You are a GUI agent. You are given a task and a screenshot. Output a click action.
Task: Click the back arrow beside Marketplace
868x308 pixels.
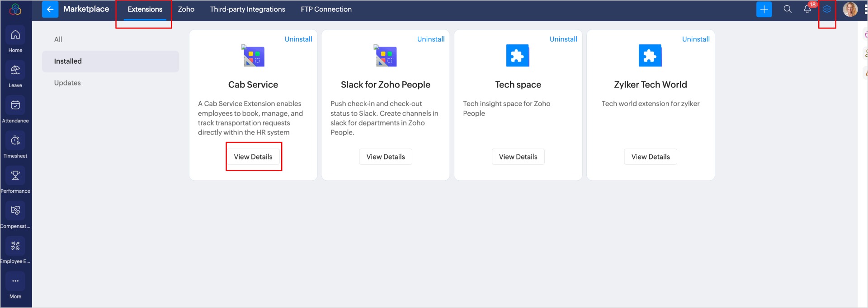coord(50,9)
